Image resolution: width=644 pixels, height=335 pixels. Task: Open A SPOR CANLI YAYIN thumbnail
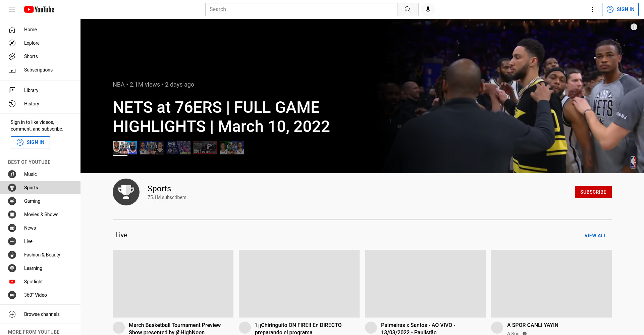click(x=551, y=284)
